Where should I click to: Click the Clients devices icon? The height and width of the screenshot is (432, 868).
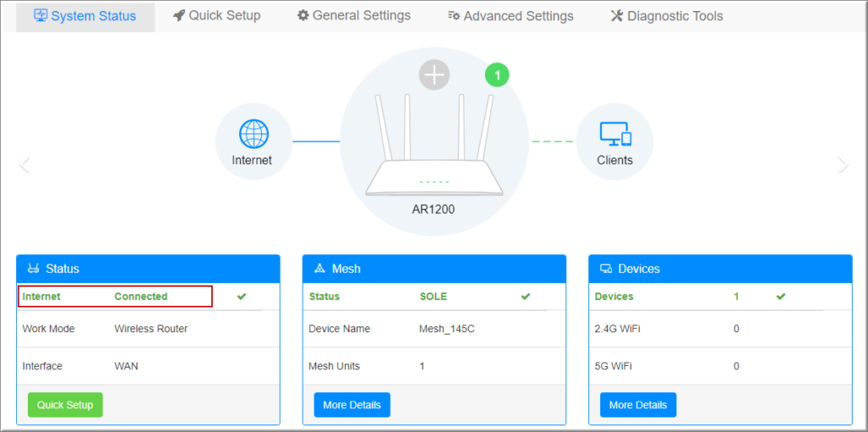coord(615,134)
